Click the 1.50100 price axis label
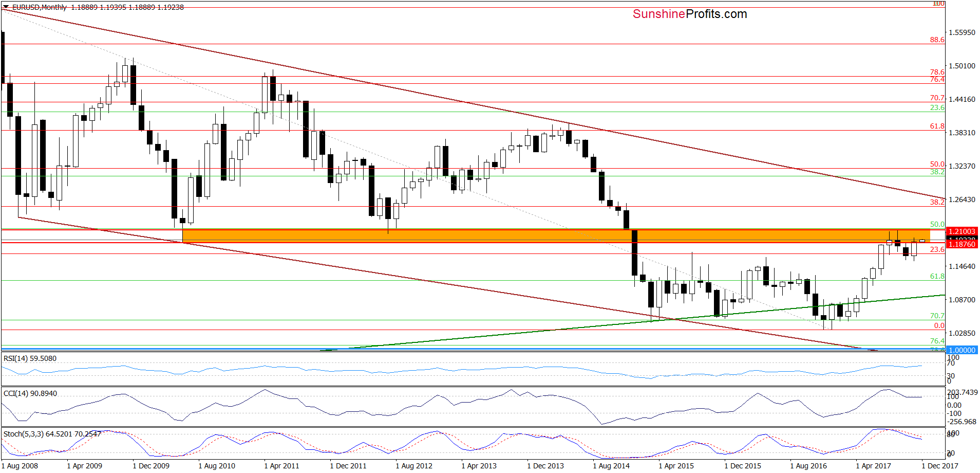The height and width of the screenshot is (473, 980). [962, 66]
